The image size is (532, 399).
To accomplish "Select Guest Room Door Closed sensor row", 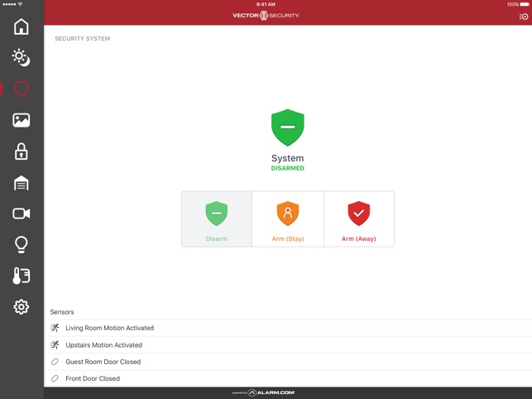I will (288, 362).
